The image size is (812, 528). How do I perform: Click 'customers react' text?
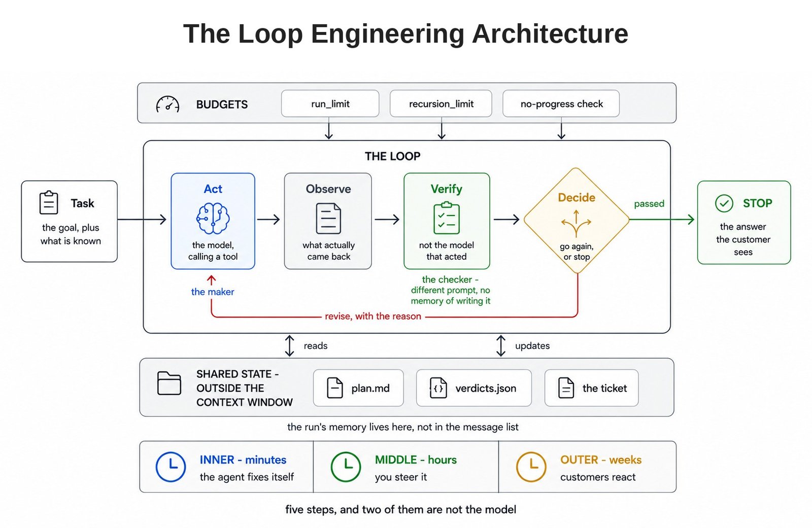[x=598, y=477]
